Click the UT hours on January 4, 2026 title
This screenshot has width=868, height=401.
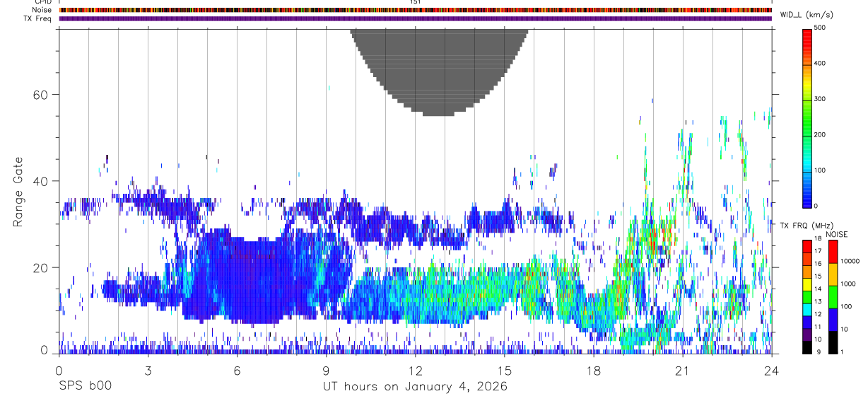[415, 387]
